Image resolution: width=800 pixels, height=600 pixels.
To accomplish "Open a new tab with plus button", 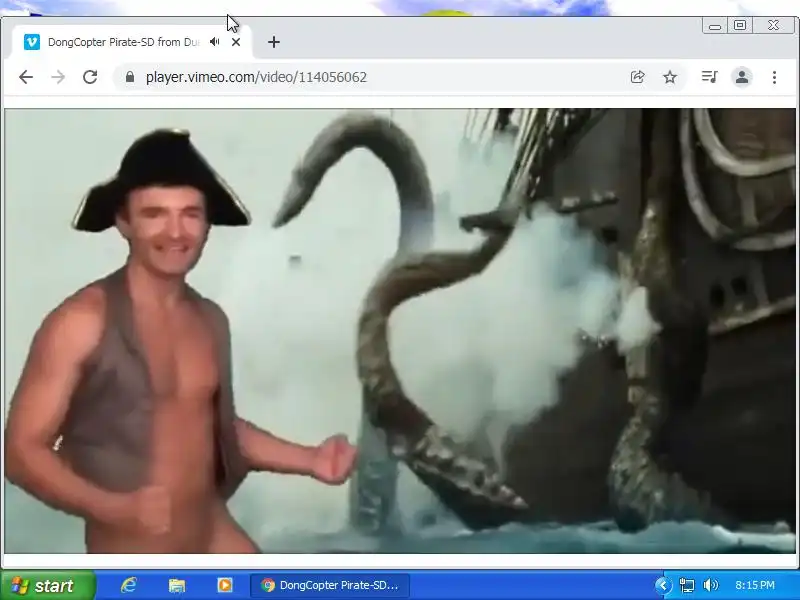I will tap(274, 42).
